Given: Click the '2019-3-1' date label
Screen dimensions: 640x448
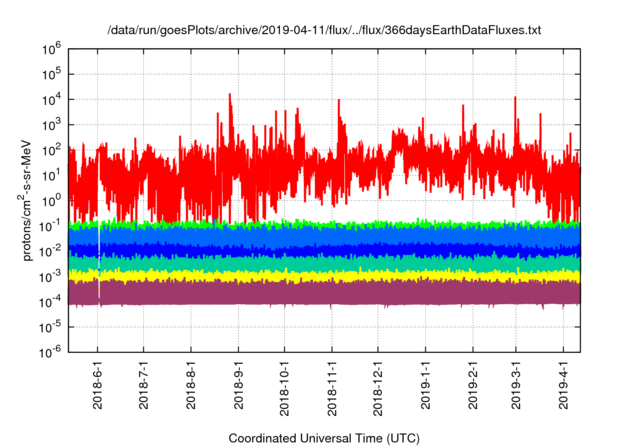Looking at the screenshot, I should point(516,384).
